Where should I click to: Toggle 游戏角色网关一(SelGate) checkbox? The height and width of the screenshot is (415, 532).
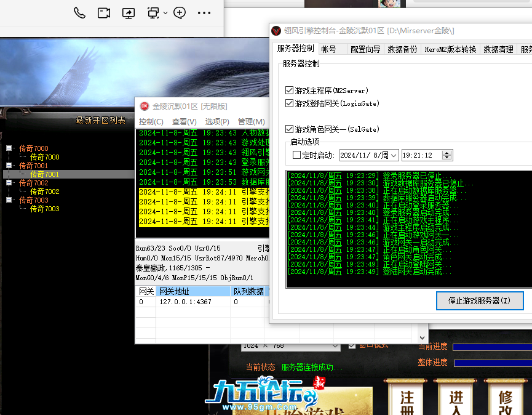289,129
